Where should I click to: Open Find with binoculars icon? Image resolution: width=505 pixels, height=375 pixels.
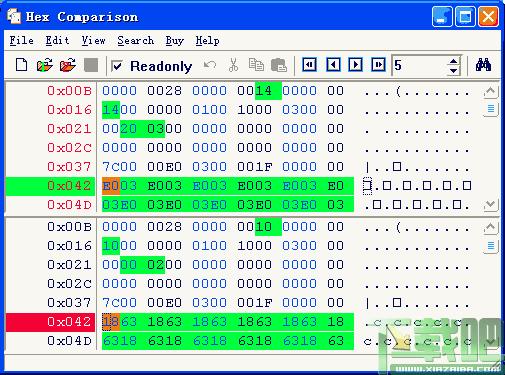[483, 65]
